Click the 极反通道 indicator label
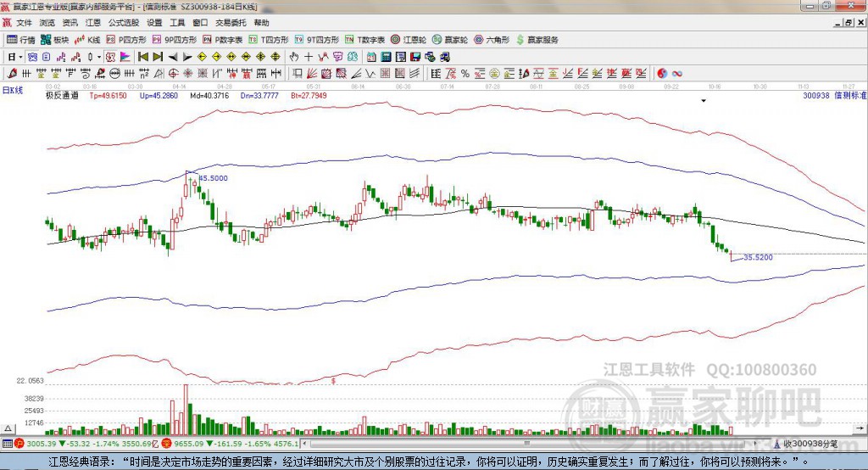 [62, 95]
